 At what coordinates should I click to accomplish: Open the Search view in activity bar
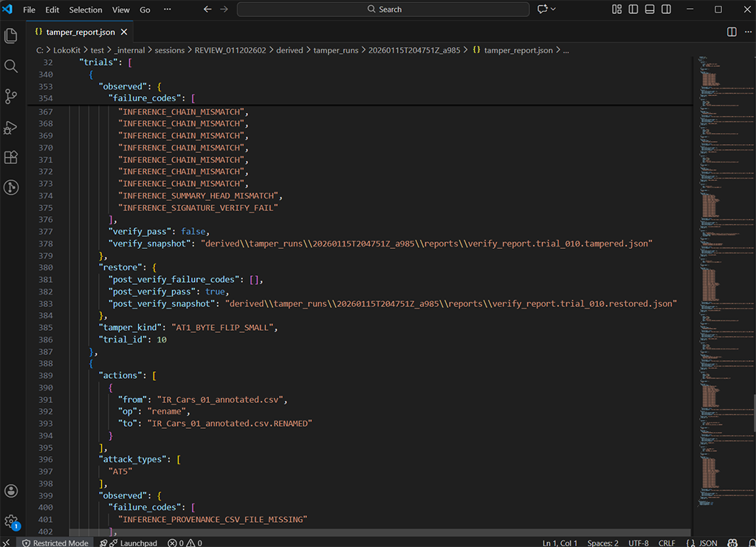[11, 66]
